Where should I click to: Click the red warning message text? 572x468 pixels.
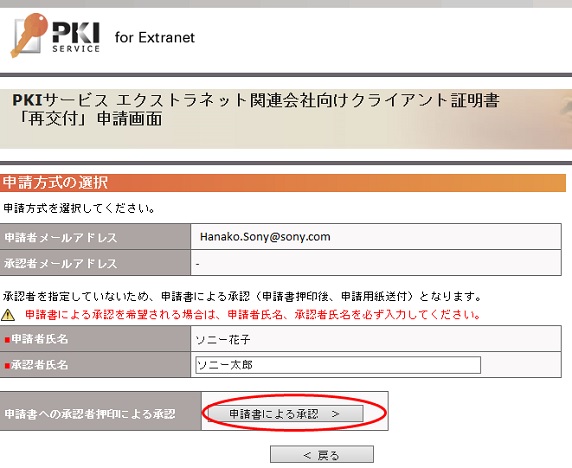(252, 314)
